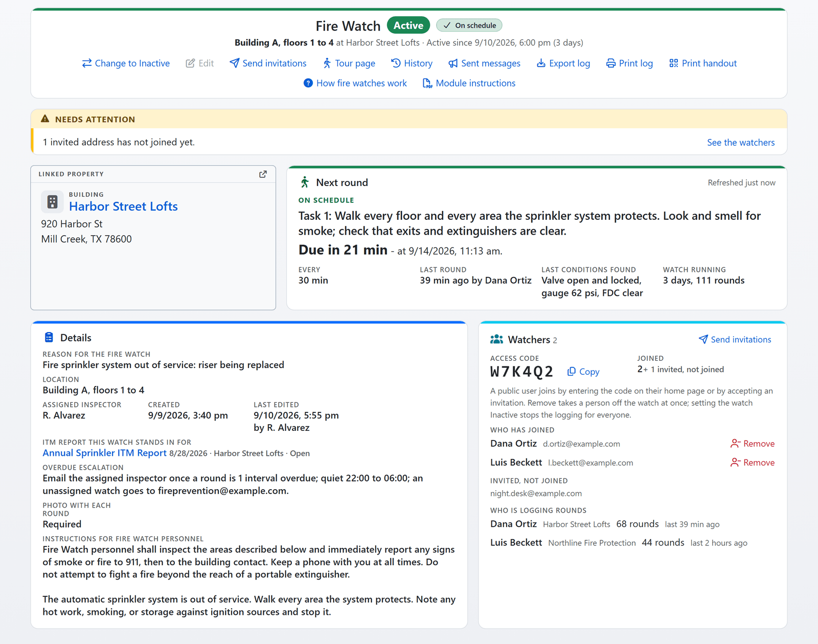Open Module instructions PDF
The height and width of the screenshot is (644, 818).
click(469, 83)
